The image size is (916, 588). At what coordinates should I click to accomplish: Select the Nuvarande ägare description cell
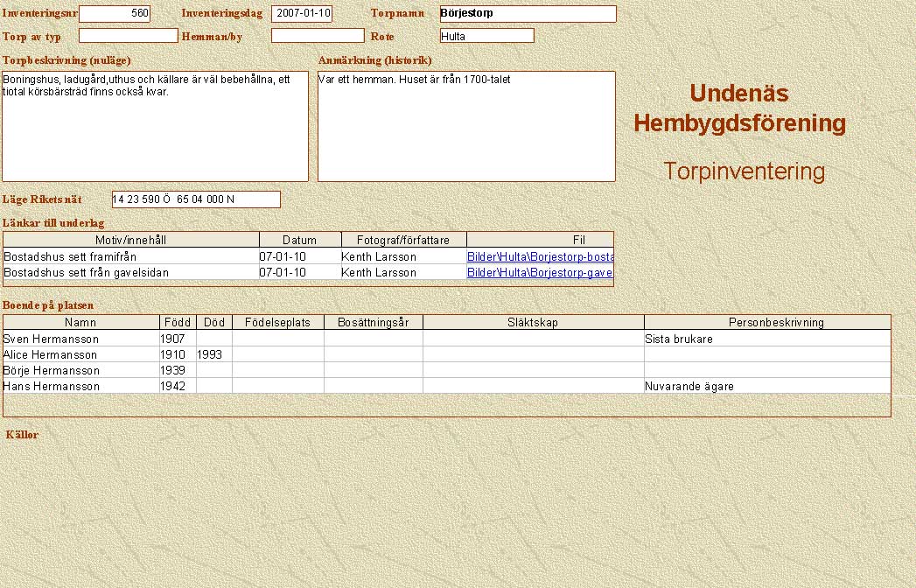click(x=766, y=386)
